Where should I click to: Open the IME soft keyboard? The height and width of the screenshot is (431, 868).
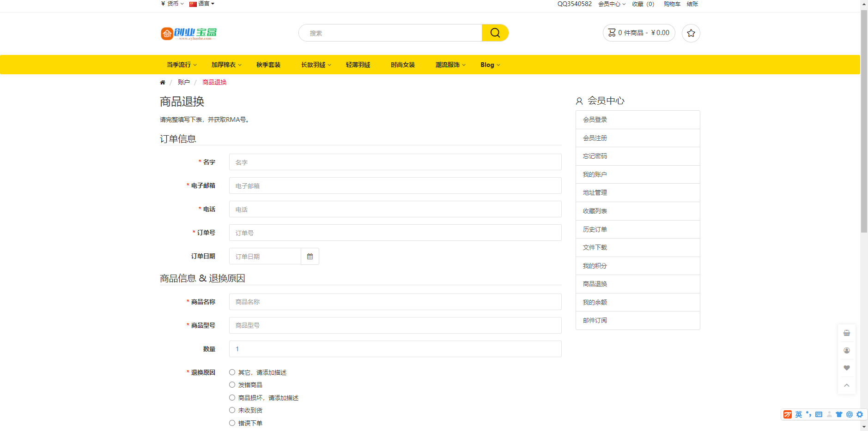pyautogui.click(x=819, y=414)
